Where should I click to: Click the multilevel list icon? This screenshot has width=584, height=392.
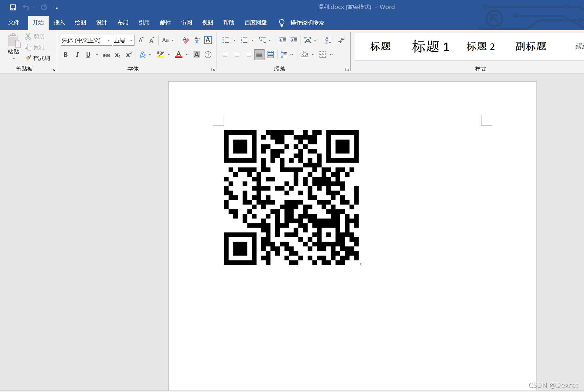pos(262,40)
